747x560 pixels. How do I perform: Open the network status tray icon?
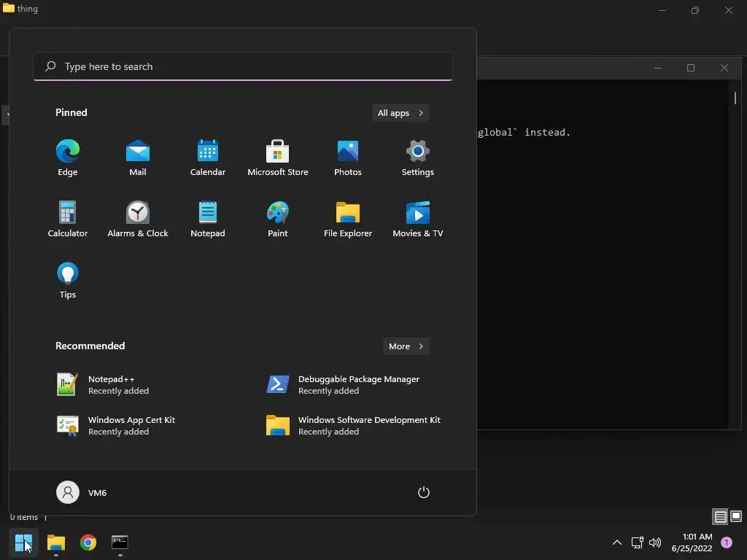(637, 542)
